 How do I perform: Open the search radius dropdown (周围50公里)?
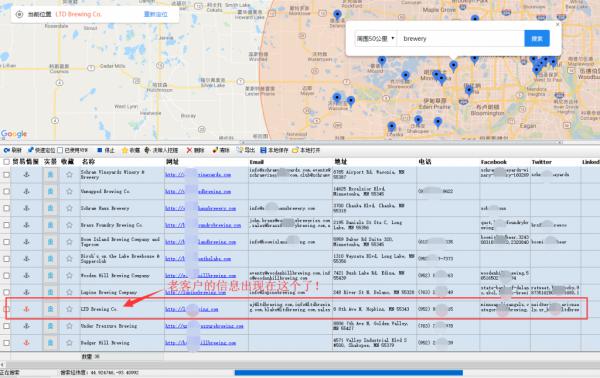[x=375, y=39]
